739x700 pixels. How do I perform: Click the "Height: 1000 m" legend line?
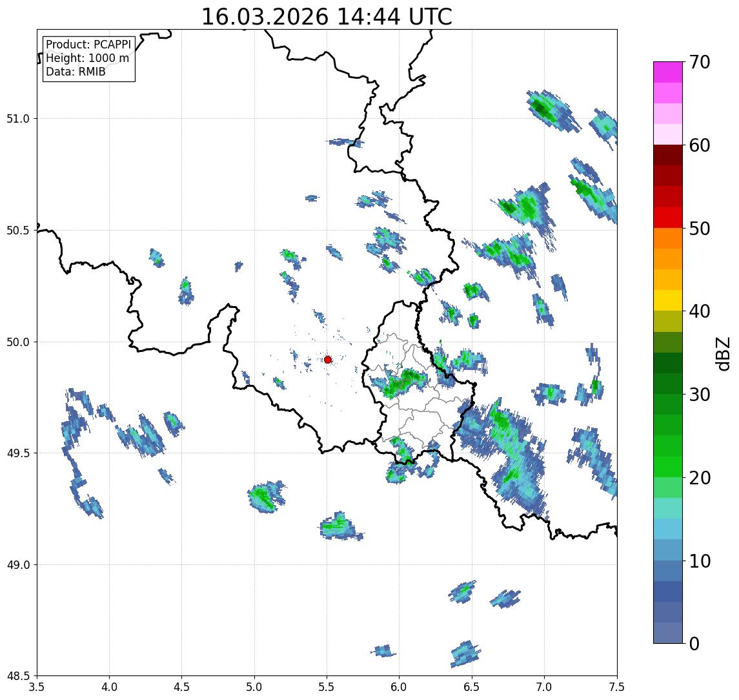(x=87, y=58)
